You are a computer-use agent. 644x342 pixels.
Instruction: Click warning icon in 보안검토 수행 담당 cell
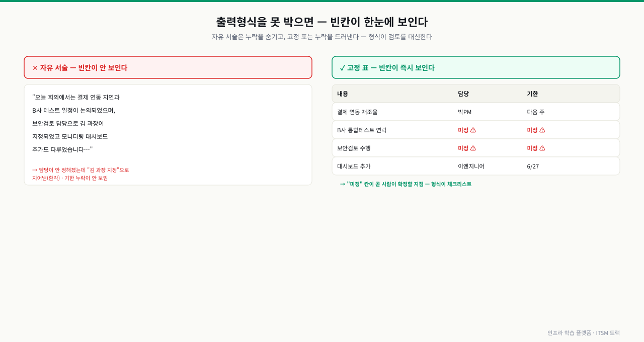pos(473,148)
